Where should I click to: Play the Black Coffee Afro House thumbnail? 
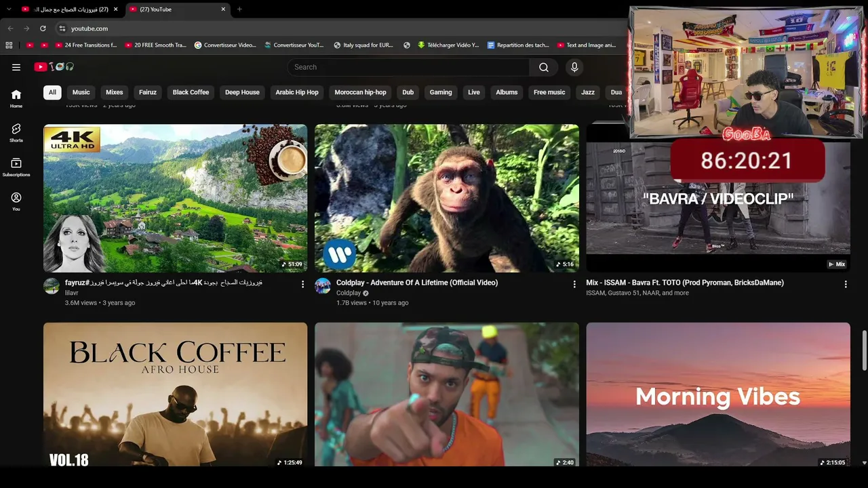(x=175, y=394)
